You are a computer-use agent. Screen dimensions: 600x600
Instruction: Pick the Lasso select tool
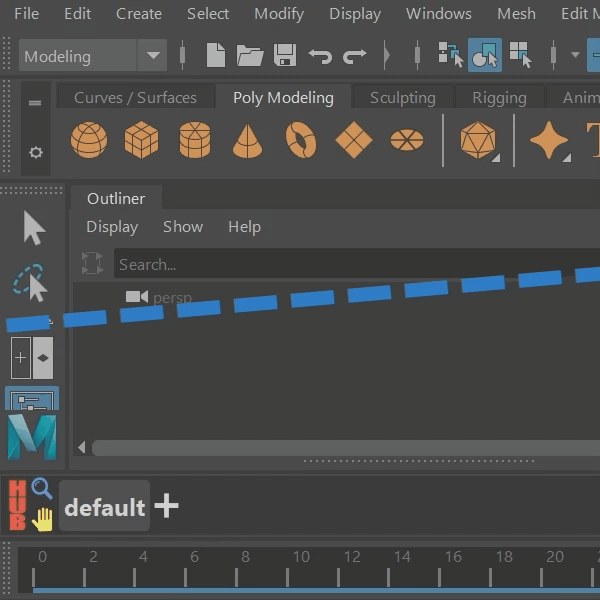30,283
